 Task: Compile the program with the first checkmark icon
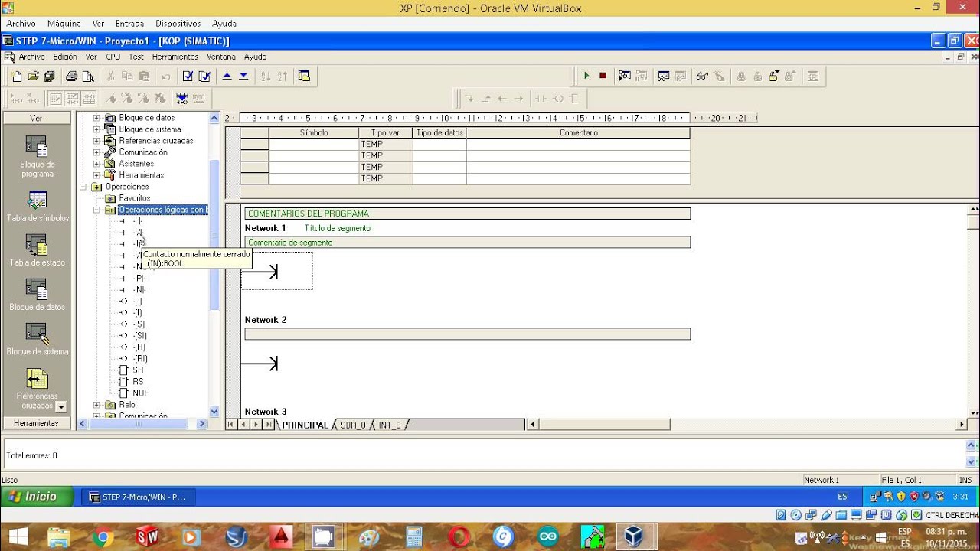[x=188, y=76]
